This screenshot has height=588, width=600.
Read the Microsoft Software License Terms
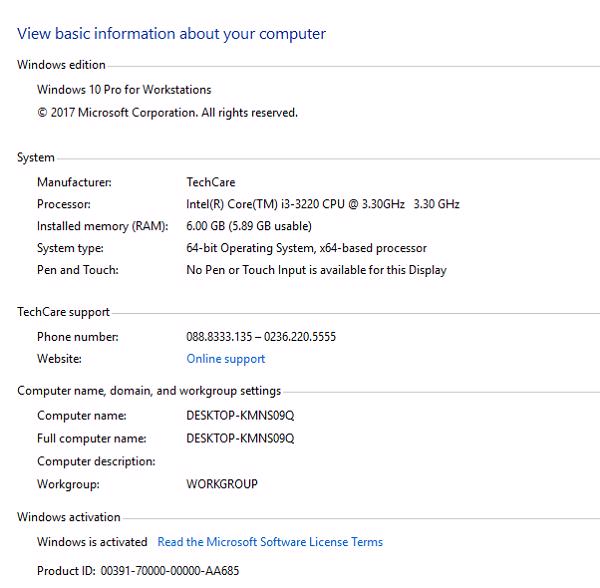click(x=270, y=542)
